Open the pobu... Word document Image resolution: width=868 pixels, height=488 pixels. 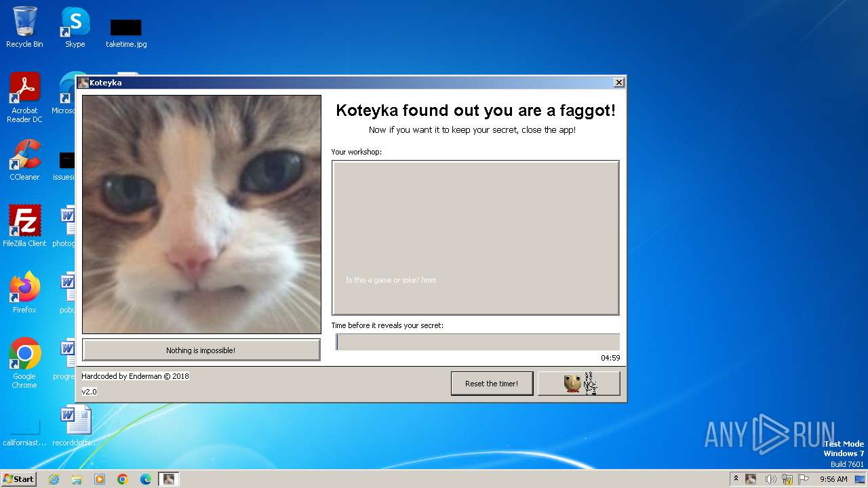tap(66, 292)
